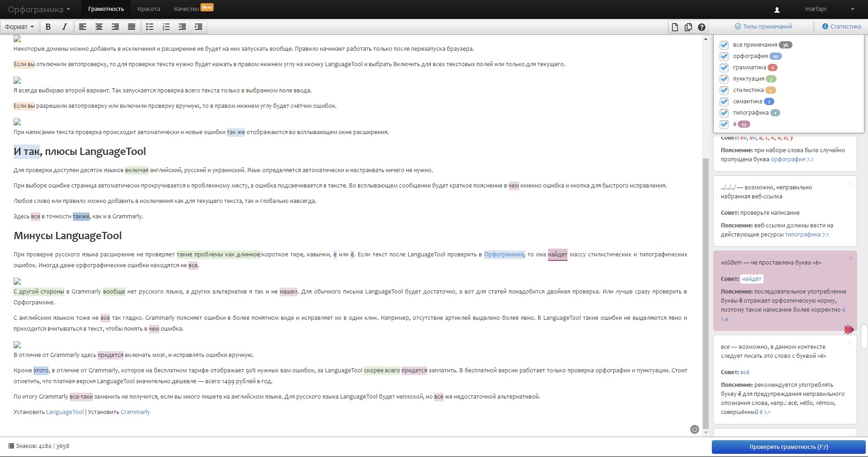This screenshot has width=868, height=457.
Task: Close the «найдет» annotation card
Action: point(850,258)
